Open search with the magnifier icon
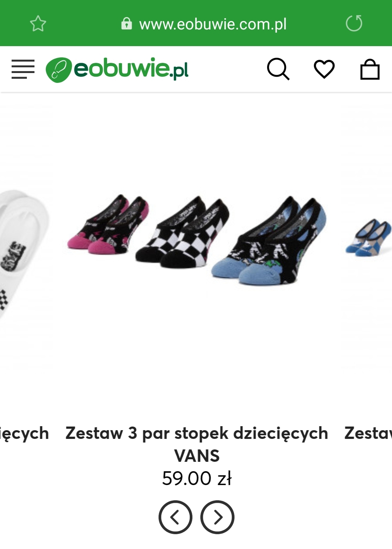 click(278, 69)
